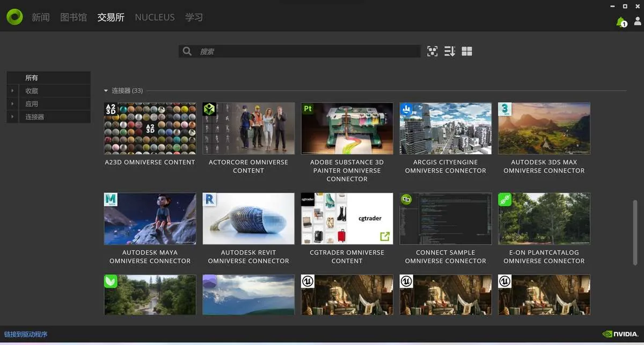The image size is (644, 345).
Task: Open the Substance 3D Painter thumbnail
Action: 347,128
